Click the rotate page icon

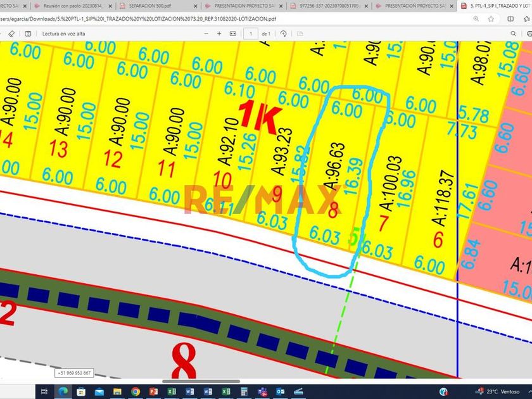pyautogui.click(x=283, y=34)
